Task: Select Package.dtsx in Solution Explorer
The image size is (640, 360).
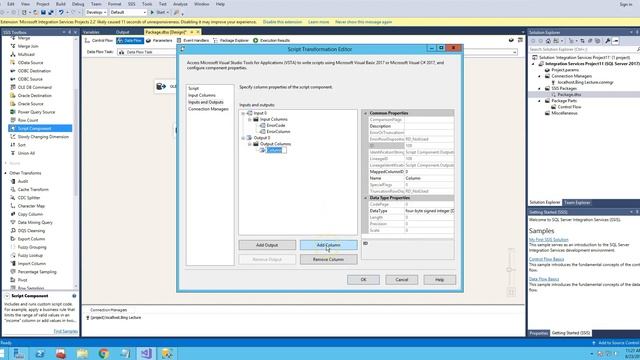Action: coord(569,95)
